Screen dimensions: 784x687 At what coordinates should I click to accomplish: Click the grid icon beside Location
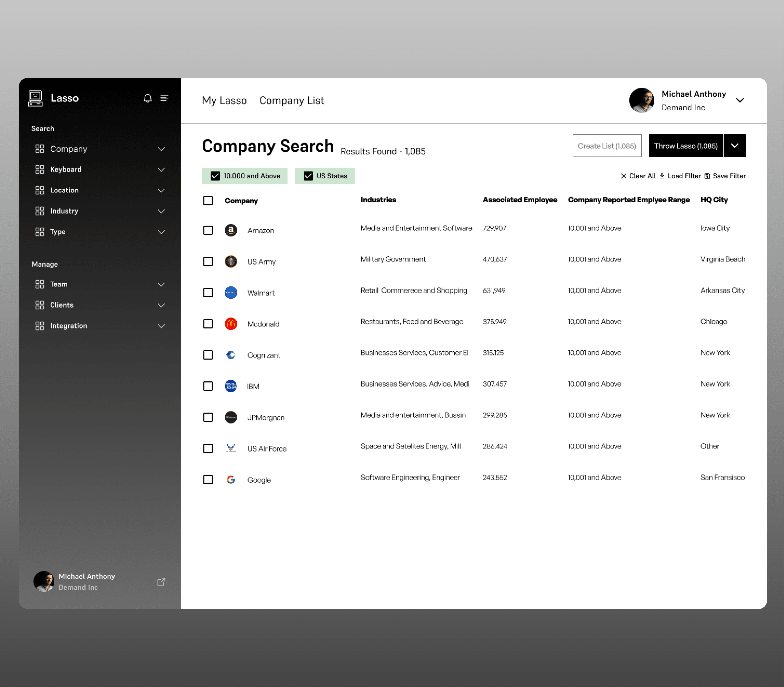coord(39,190)
